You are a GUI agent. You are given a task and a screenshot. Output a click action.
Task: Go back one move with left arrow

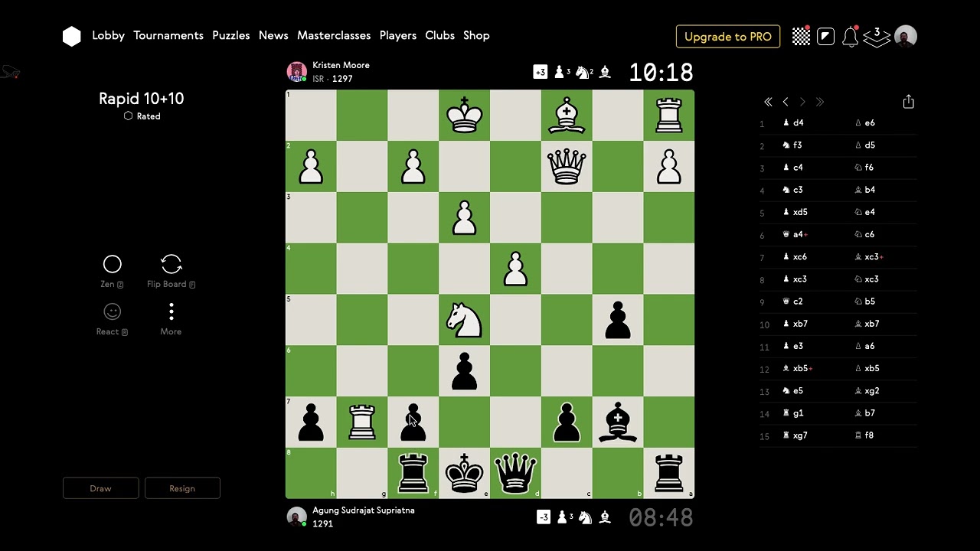786,102
